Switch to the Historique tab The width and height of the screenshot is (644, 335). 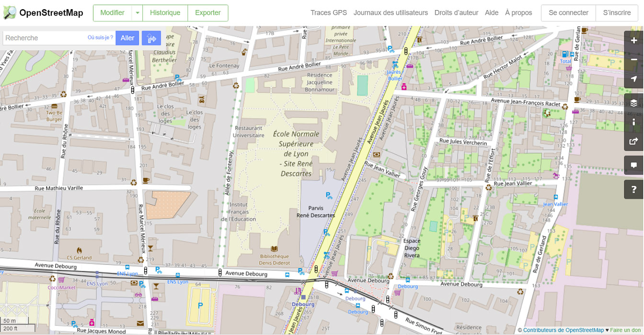[x=165, y=13]
